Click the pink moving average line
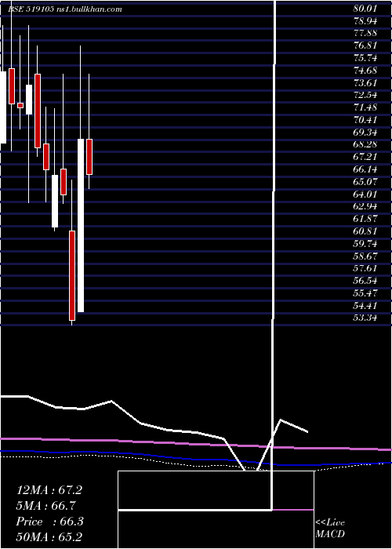 click(196, 444)
